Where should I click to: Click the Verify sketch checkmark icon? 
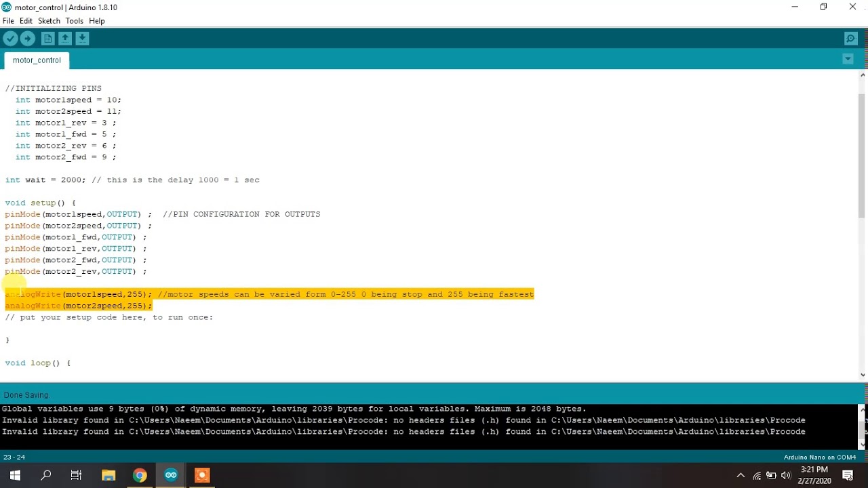(10, 39)
